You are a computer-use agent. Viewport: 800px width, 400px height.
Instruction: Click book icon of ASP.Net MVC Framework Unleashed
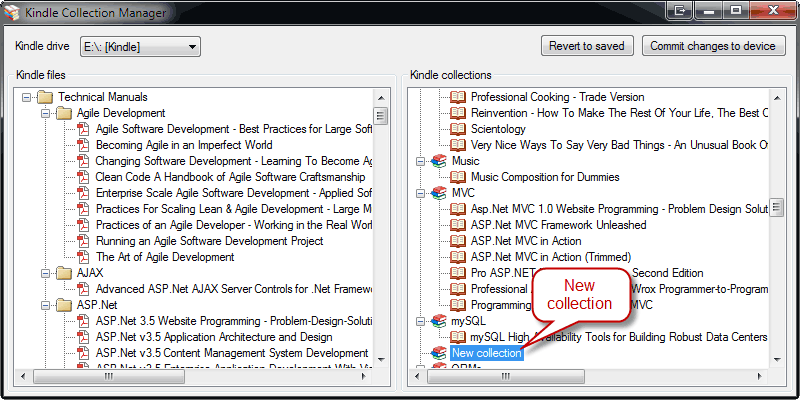458,225
